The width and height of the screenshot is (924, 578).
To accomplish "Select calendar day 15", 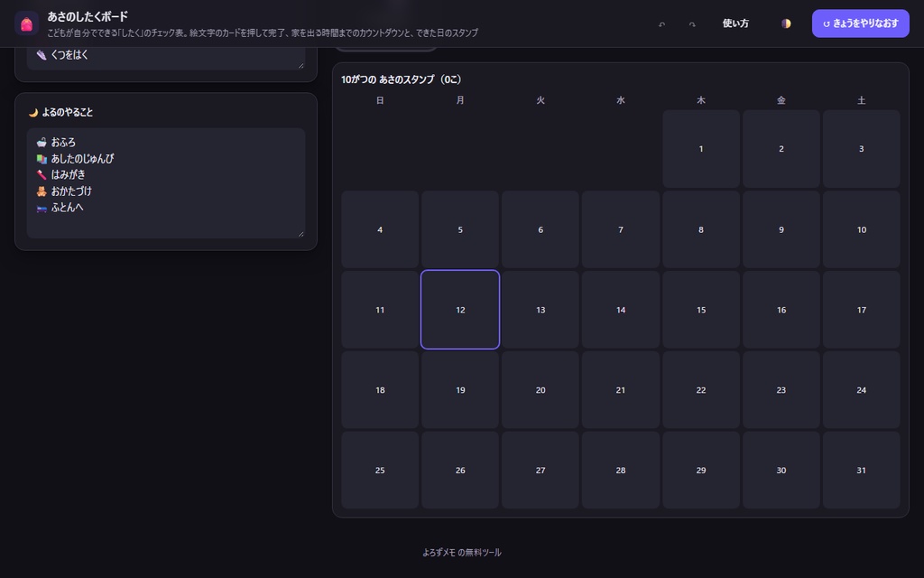I will click(700, 310).
